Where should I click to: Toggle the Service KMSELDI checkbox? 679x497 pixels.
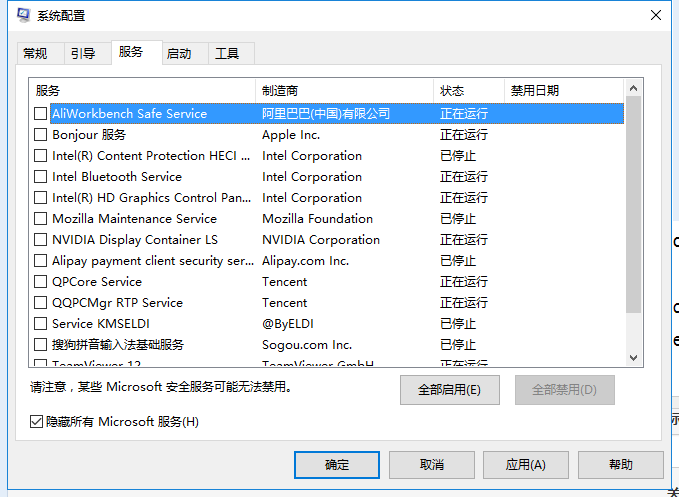40,323
